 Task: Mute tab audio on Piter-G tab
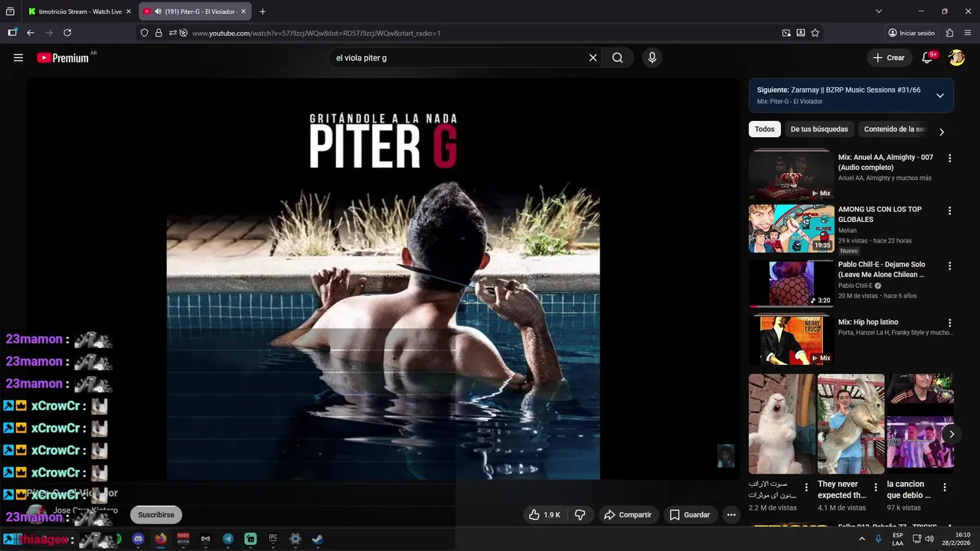pyautogui.click(x=158, y=11)
